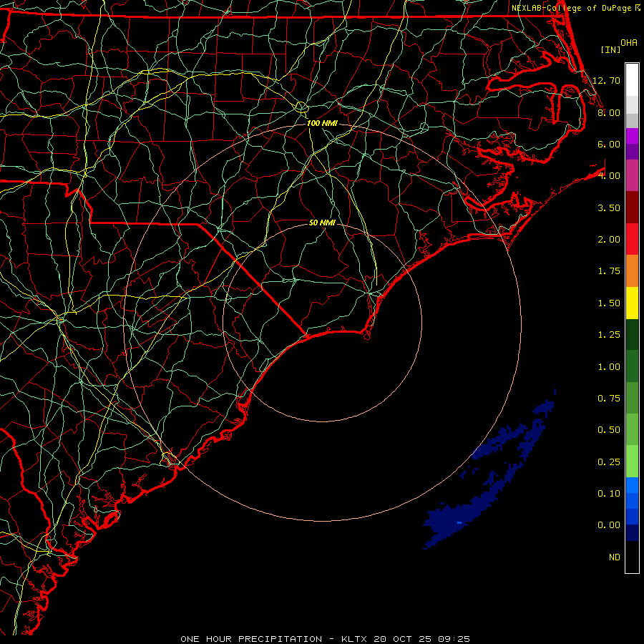Click the 1.50 legend value
The width and height of the screenshot is (644, 644).
click(x=609, y=303)
